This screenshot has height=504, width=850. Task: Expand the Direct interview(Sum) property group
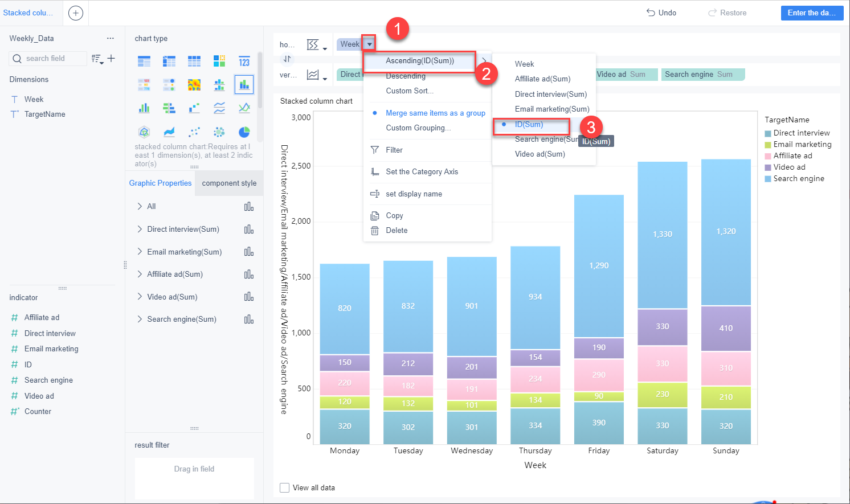(x=140, y=229)
